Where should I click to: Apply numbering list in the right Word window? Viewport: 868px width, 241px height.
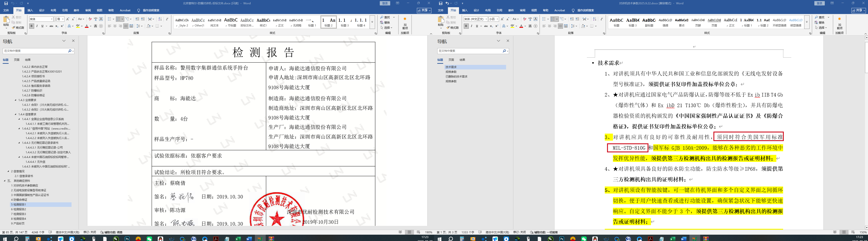tap(554, 19)
